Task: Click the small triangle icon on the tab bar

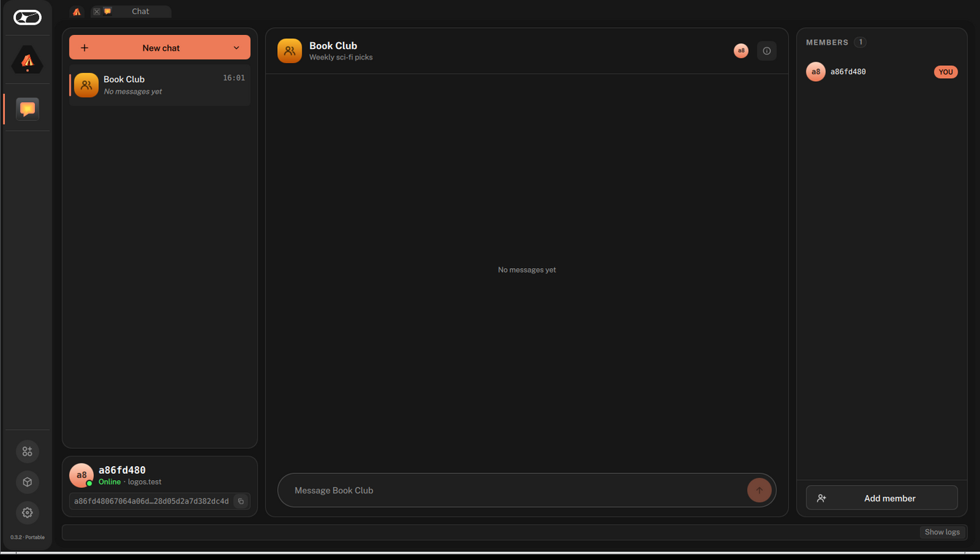Action: (77, 12)
